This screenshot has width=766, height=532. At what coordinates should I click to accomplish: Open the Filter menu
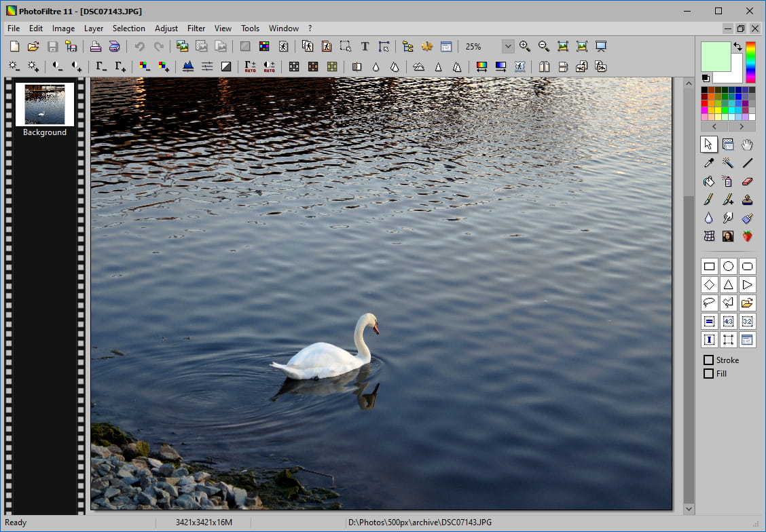pyautogui.click(x=196, y=28)
